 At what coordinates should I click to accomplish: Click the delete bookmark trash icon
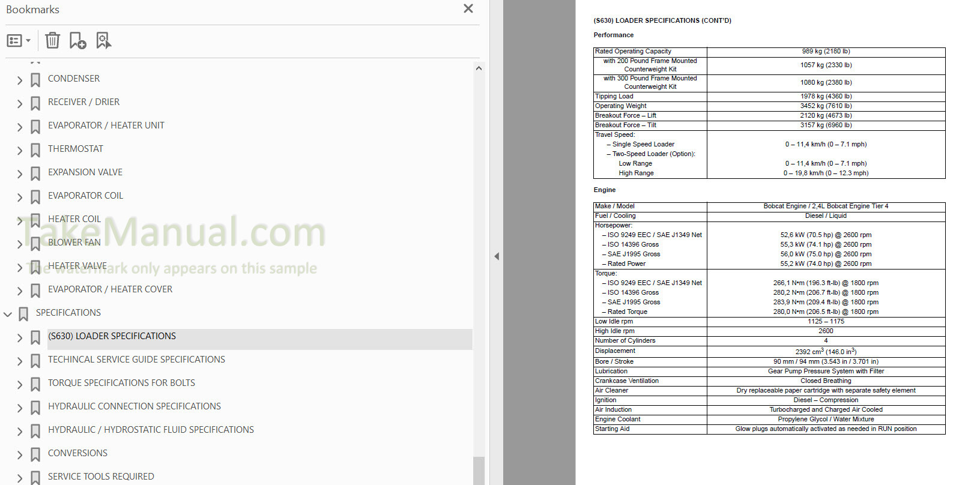pos(52,41)
